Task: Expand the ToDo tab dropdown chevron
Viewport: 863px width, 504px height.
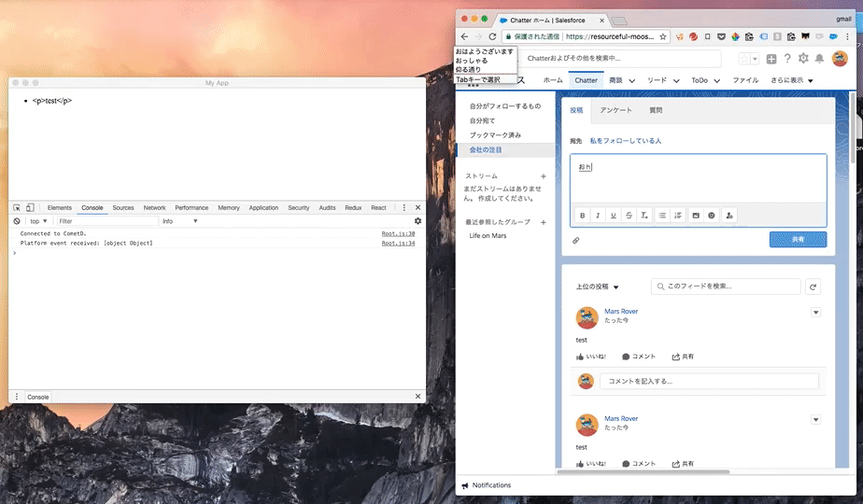Action: coord(717,81)
